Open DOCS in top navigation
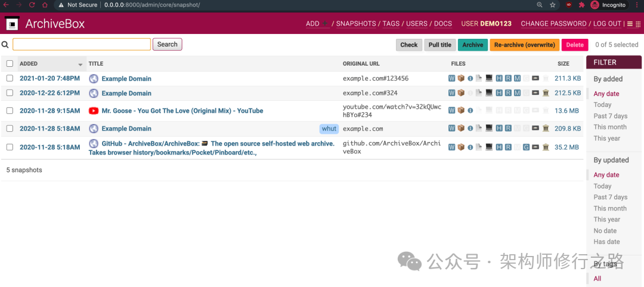The image size is (644, 287). tap(443, 24)
